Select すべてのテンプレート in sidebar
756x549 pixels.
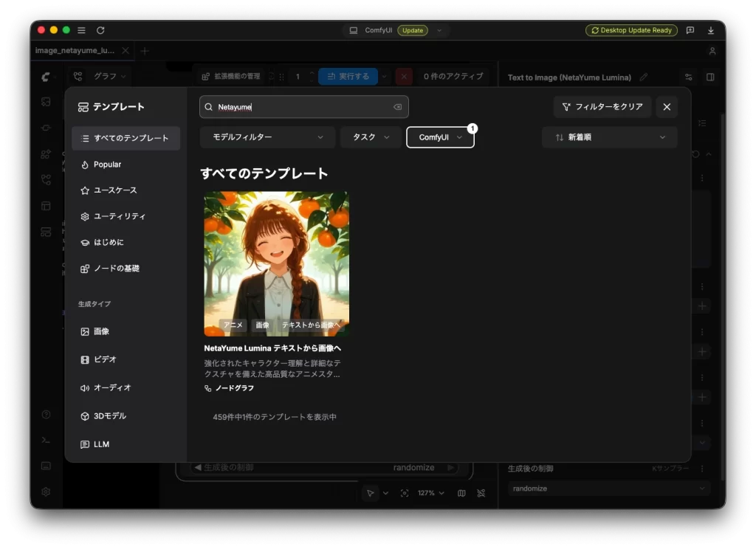[126, 138]
